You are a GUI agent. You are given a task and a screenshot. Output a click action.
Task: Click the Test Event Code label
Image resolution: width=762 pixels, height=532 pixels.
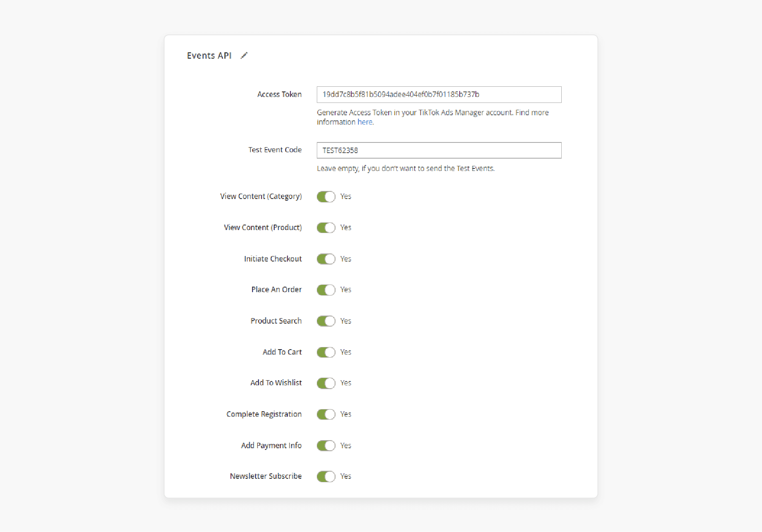[275, 150]
